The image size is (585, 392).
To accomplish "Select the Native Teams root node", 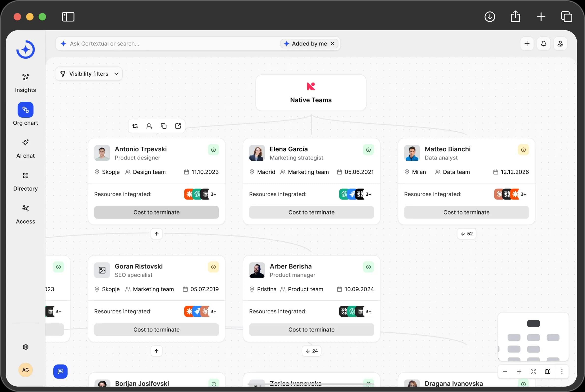I will pos(311,93).
